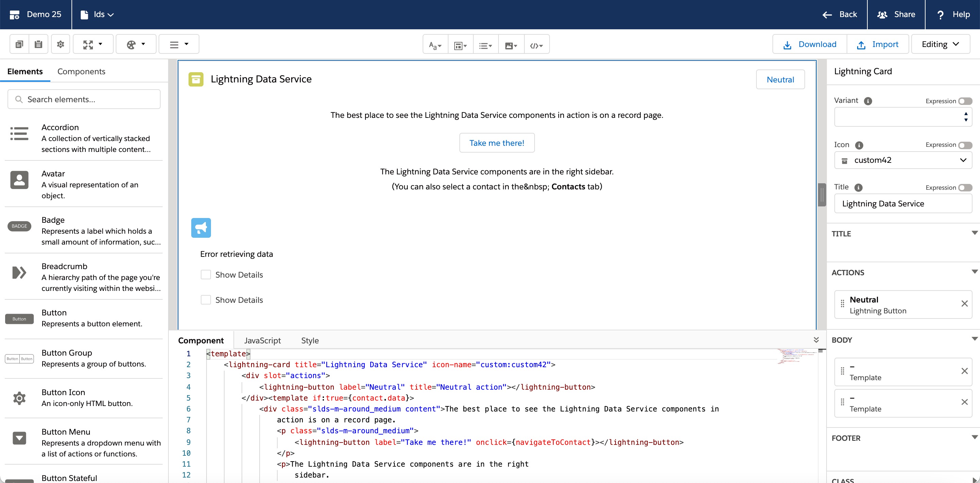Image resolution: width=980 pixels, height=483 pixels.
Task: Click the Back arrow button
Action: (839, 14)
